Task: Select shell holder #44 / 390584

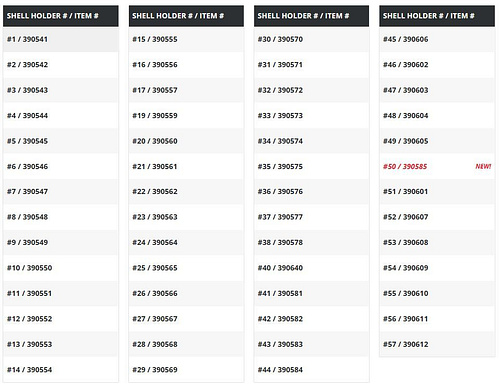Action: click(311, 370)
